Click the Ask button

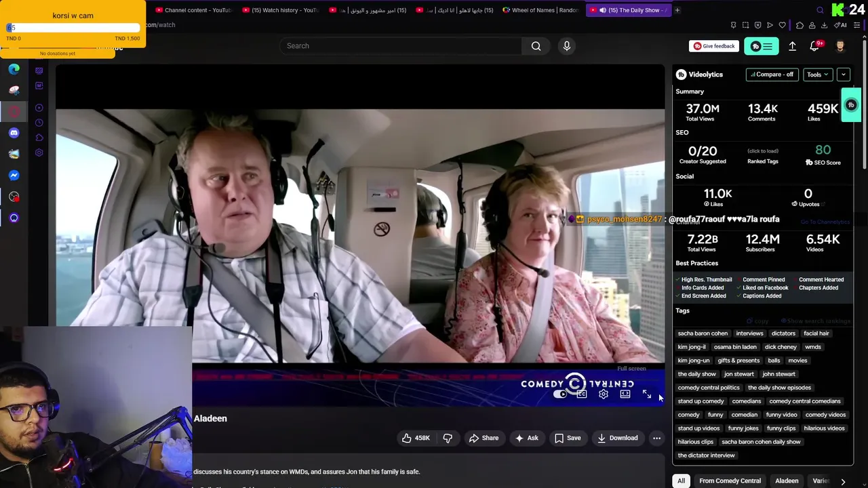click(x=527, y=438)
